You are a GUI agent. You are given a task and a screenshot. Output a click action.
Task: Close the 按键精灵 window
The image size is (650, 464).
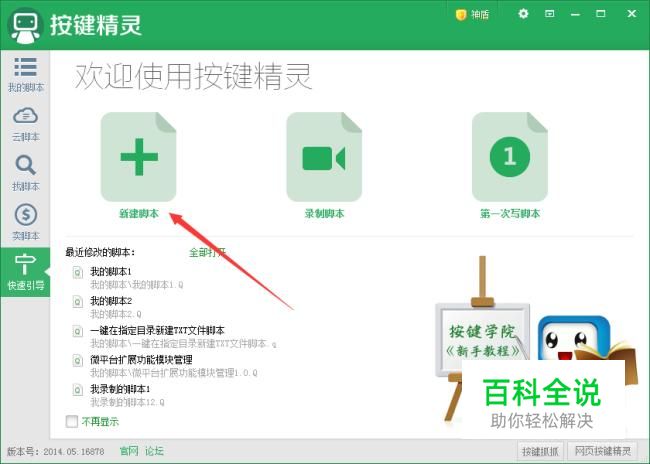[632, 14]
